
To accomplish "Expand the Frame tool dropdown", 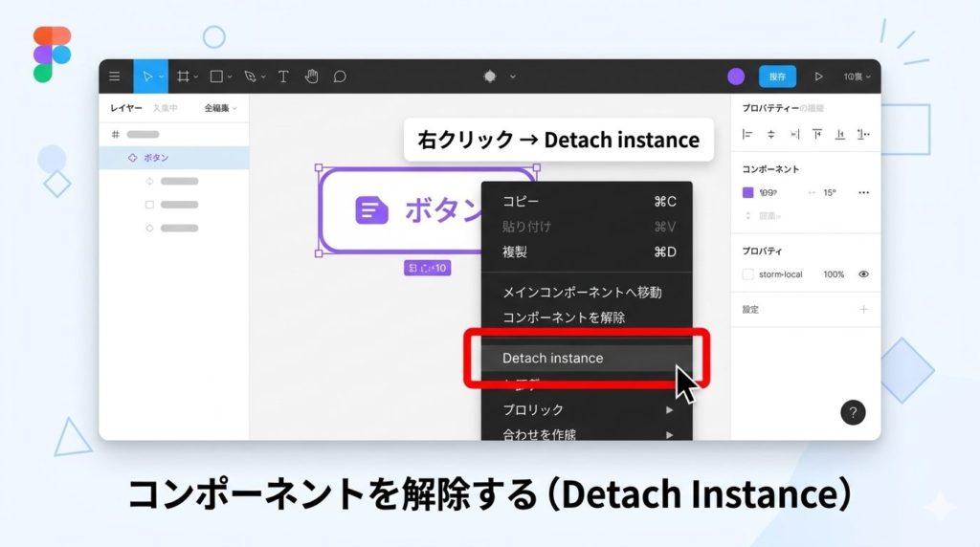I will coord(196,77).
